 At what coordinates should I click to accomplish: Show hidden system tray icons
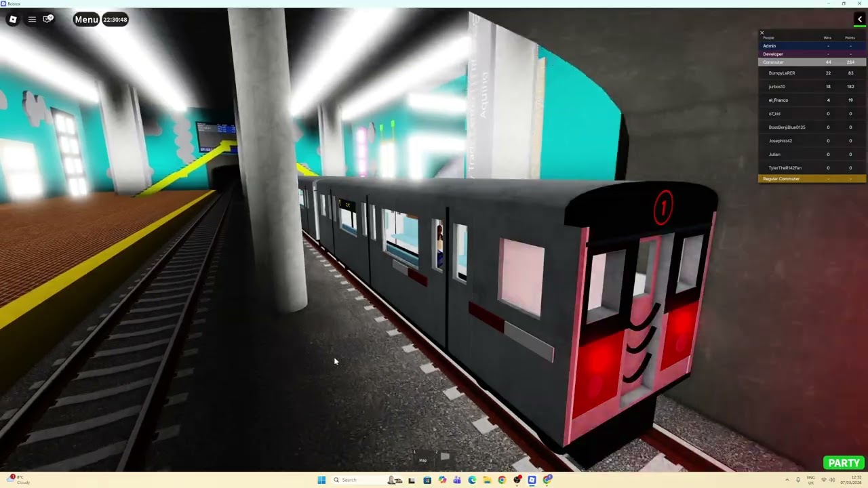(787, 480)
